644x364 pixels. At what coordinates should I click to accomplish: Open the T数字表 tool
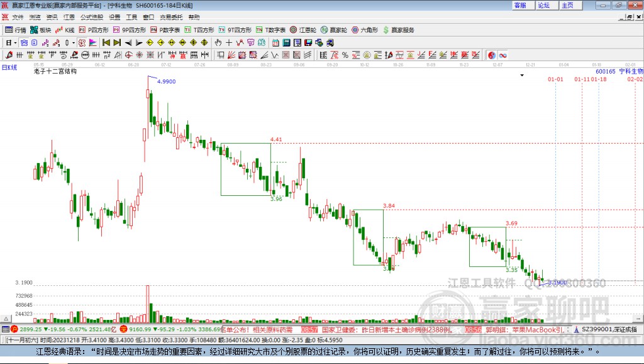click(270, 30)
